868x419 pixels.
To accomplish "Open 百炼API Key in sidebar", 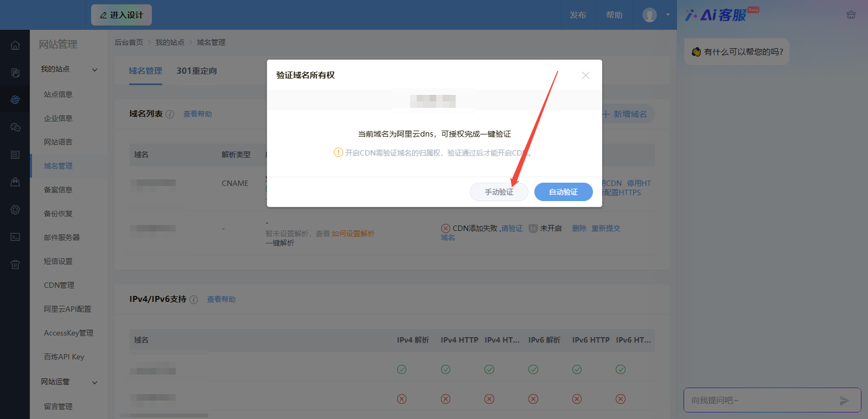I will (x=64, y=357).
